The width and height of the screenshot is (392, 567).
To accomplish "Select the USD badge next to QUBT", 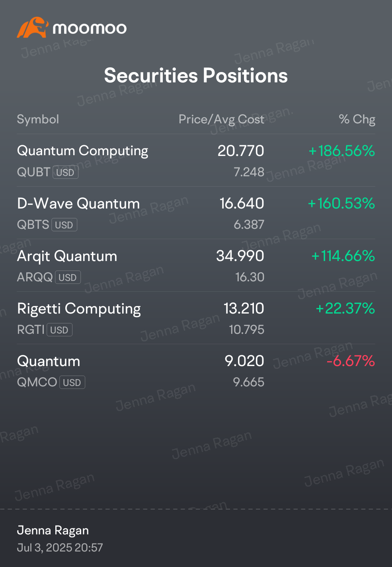I will click(x=65, y=172).
